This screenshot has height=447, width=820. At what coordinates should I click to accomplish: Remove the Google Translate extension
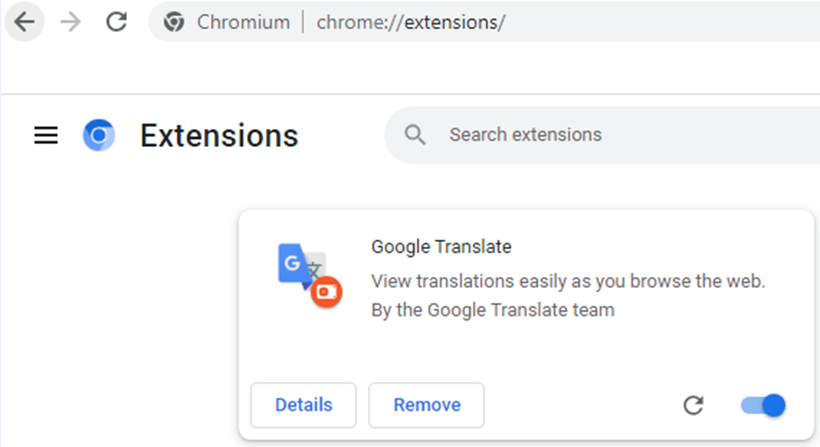(x=427, y=405)
